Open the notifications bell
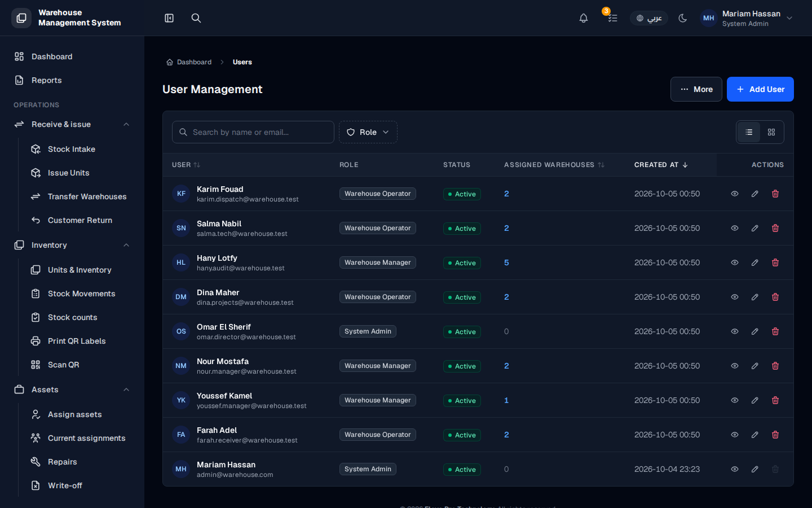Screen dimensions: 812x508 click(x=584, y=18)
